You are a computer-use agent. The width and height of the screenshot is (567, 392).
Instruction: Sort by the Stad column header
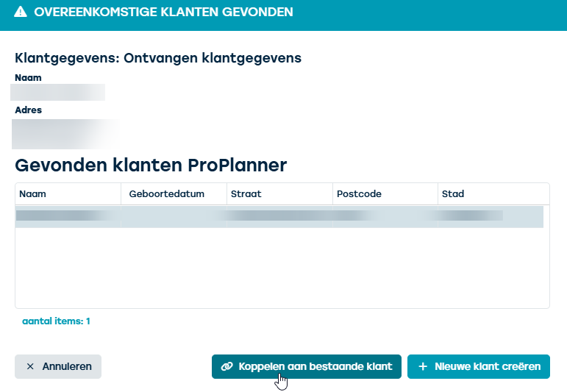click(493, 194)
